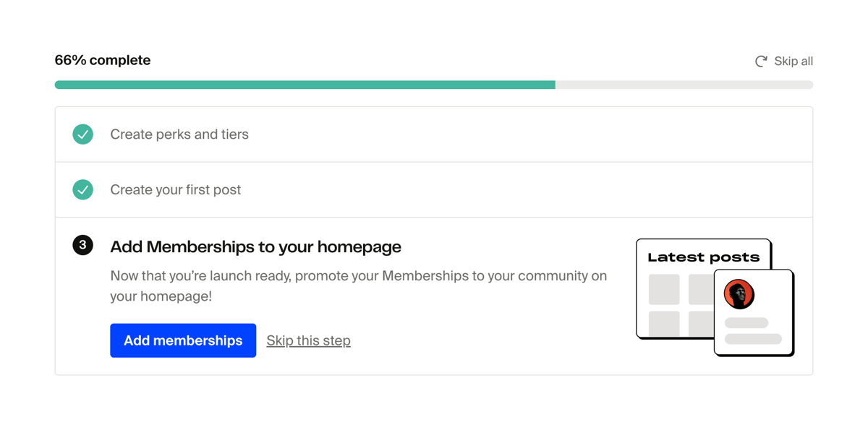Click the '66% complete' heading
The image size is (868, 430).
click(103, 61)
